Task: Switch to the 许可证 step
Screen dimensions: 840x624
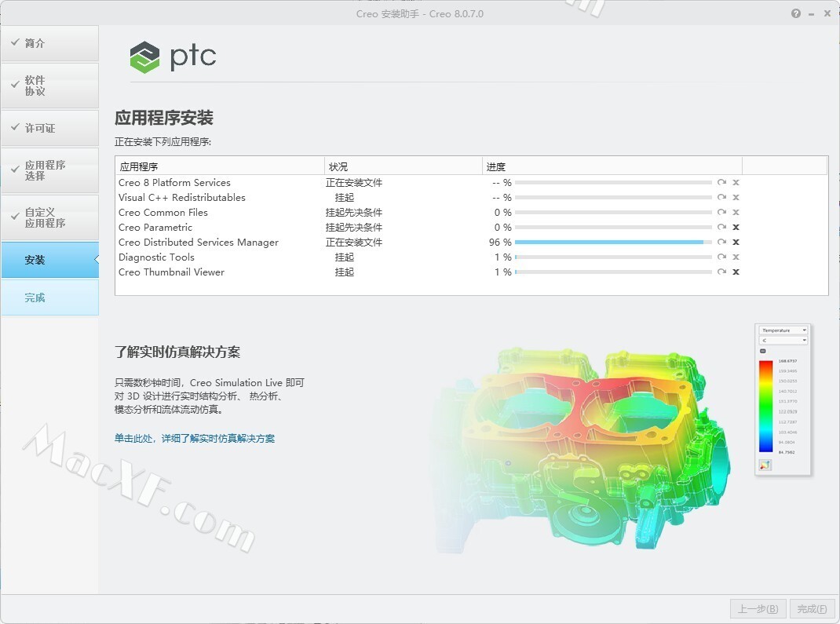Action: tap(49, 128)
